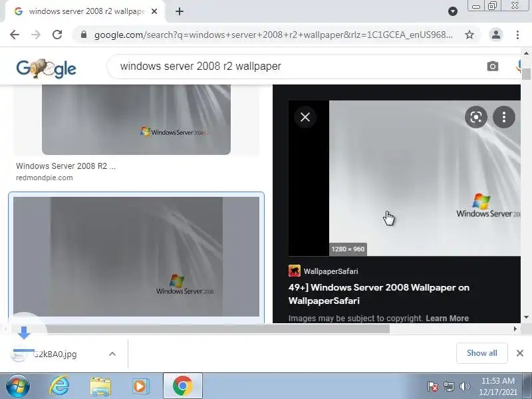Open the tab search dropdown arrow
This screenshot has width=532, height=399.
(x=453, y=11)
